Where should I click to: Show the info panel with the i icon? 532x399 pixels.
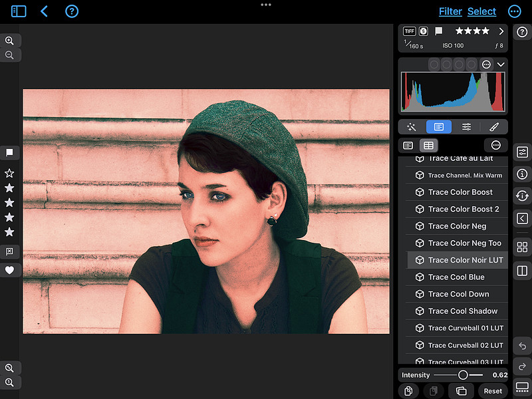pos(522,174)
